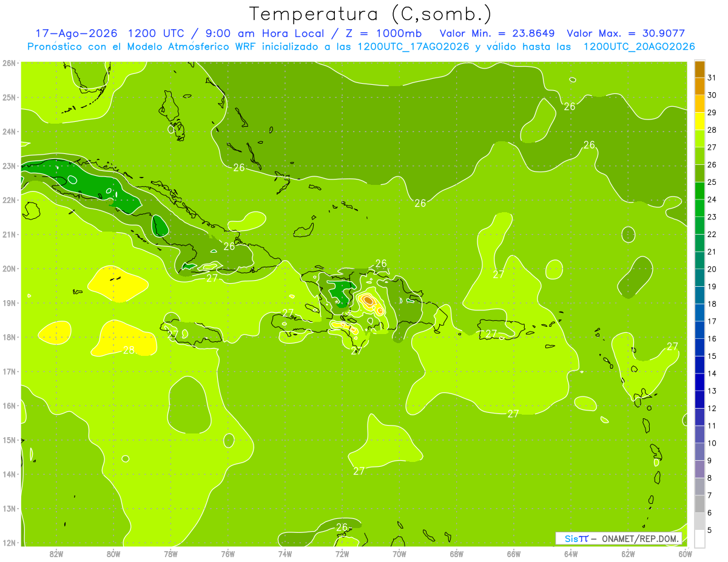Screen dimensions: 728x562
Task: Click the color bar label "10"
Action: click(x=712, y=443)
